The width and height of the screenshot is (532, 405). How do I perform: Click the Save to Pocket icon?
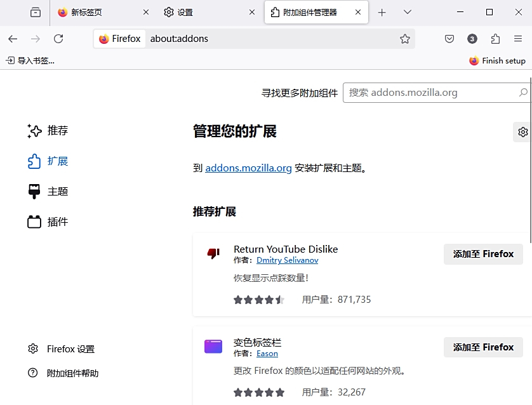point(449,39)
